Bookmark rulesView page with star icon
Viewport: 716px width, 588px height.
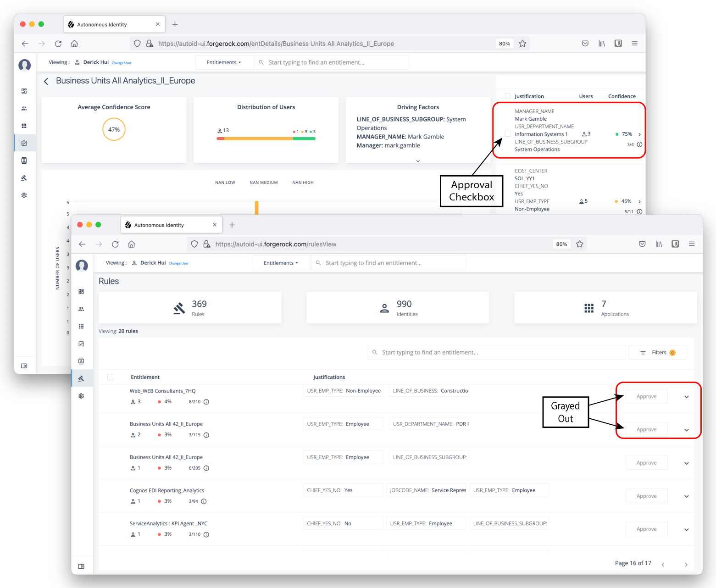tap(580, 244)
